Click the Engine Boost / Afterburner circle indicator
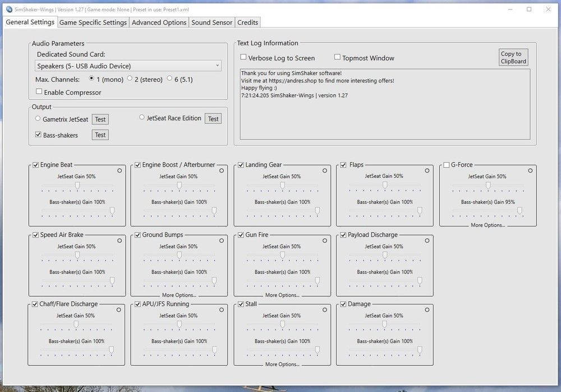Screen dimensions: 561x392 click(222, 170)
